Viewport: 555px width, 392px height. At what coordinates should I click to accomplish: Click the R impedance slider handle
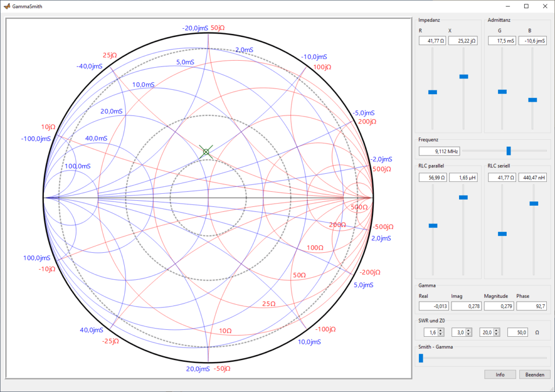point(433,92)
